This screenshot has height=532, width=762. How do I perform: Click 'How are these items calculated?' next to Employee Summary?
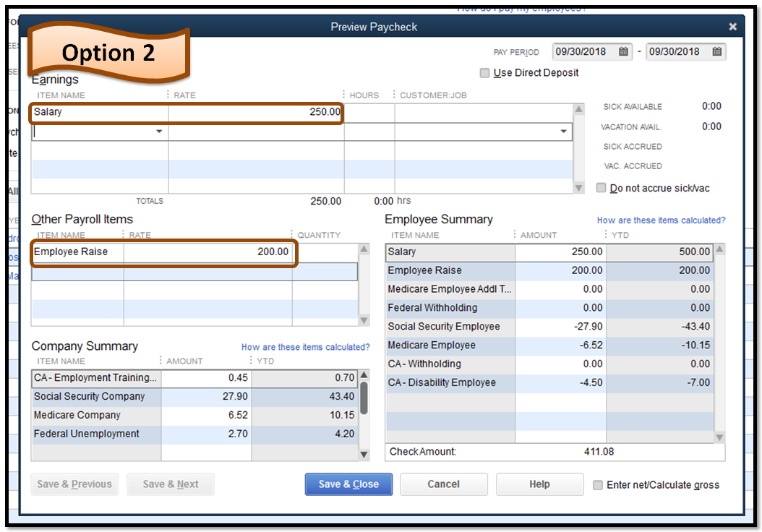(x=661, y=220)
